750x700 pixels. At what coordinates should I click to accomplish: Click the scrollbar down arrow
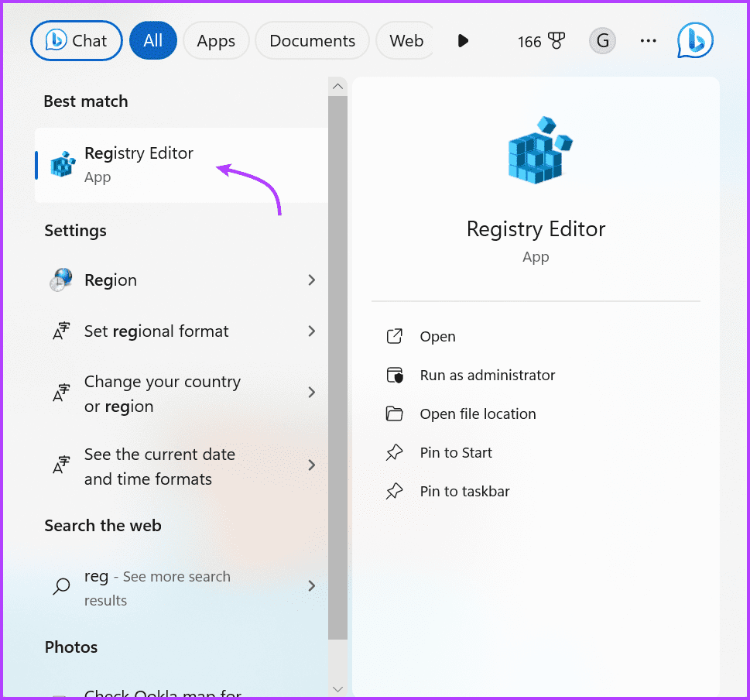[337, 688]
